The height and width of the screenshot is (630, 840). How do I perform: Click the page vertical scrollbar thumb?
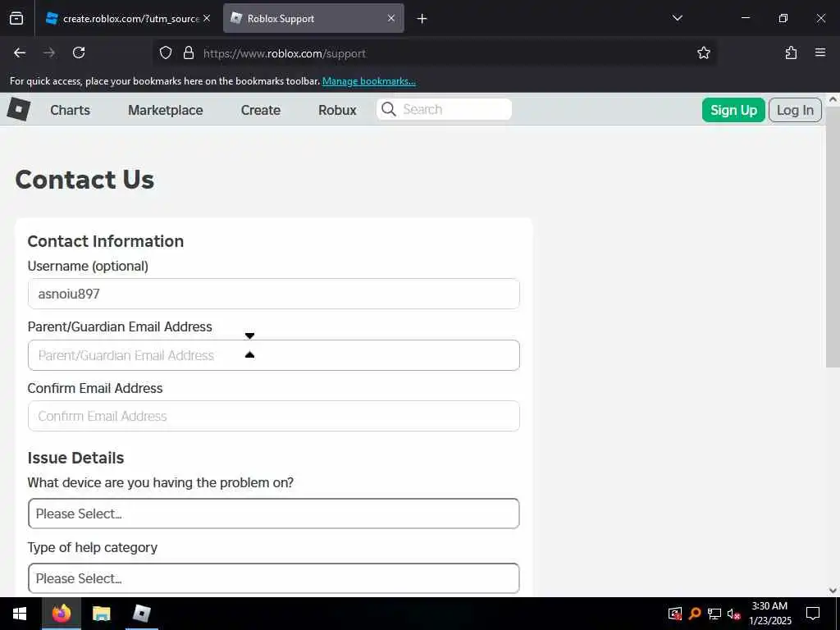[x=833, y=237]
